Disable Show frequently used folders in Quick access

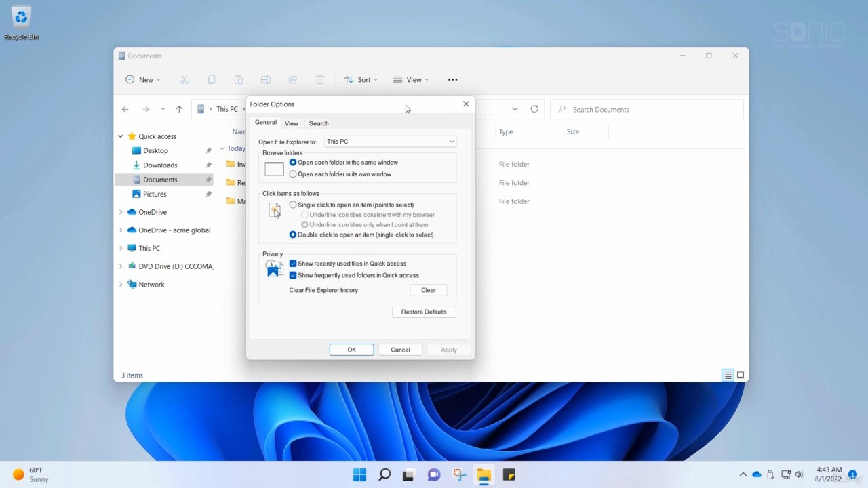(293, 275)
